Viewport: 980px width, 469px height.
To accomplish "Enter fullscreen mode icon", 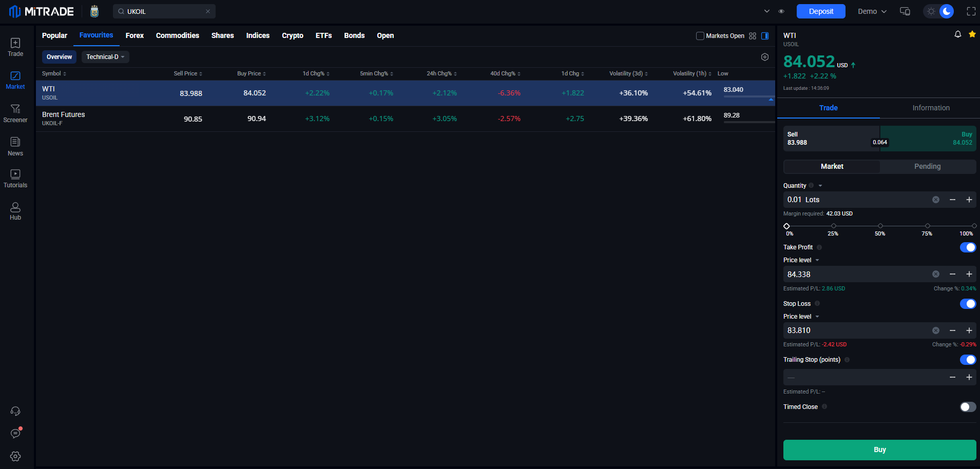I will pyautogui.click(x=971, y=11).
